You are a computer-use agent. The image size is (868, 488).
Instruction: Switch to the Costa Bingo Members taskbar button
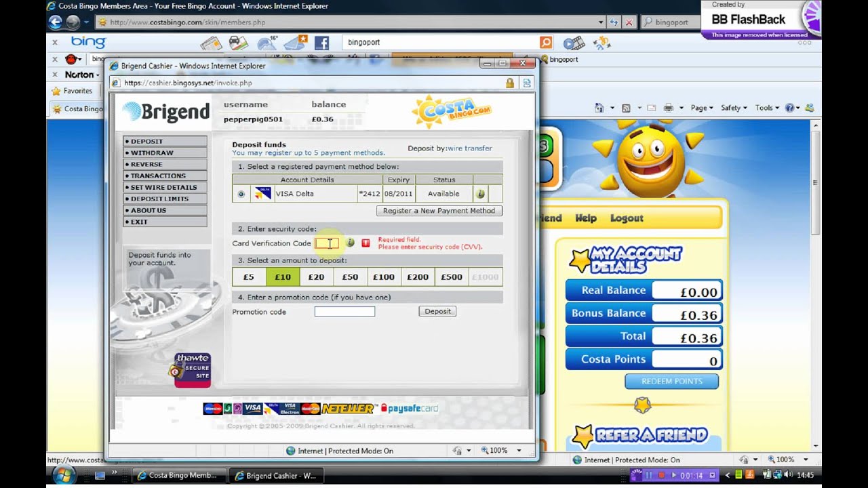(178, 476)
